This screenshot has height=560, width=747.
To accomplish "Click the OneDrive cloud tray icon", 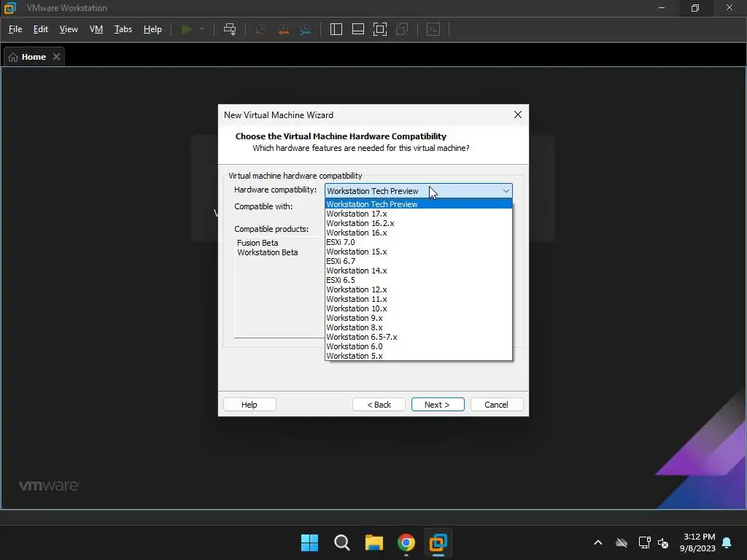I will coord(622,542).
